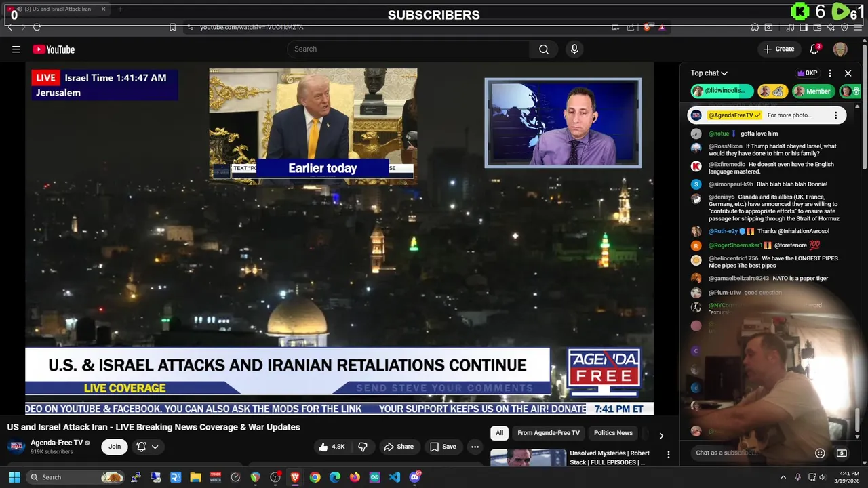Open Brave browser main menu
This screenshot has height=488, width=868.
[858, 27]
